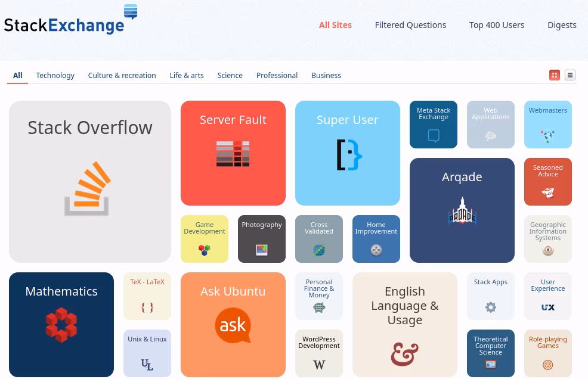Viewport: 588px width, 379px height.
Task: Click the Stack Apps tile label
Action: 491,282
